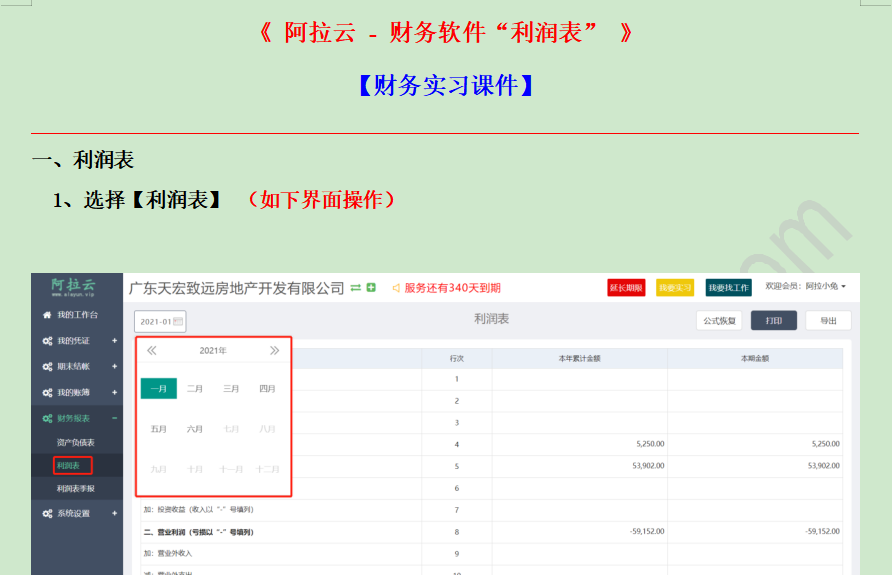892x575 pixels.
Task: Select 三月 in the month picker
Action: click(x=231, y=388)
